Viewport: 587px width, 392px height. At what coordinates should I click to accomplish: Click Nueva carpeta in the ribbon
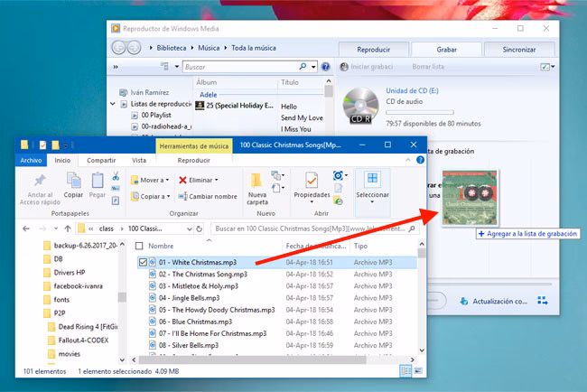[257, 189]
